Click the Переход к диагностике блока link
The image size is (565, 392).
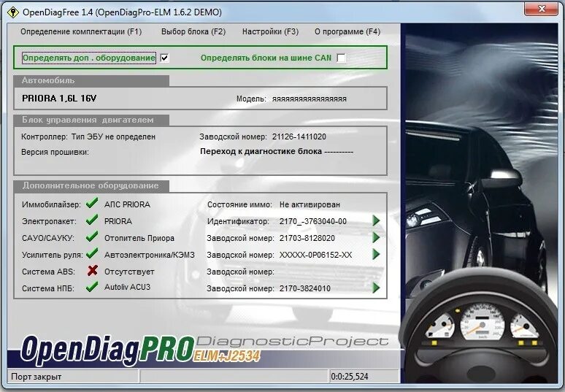(x=277, y=152)
